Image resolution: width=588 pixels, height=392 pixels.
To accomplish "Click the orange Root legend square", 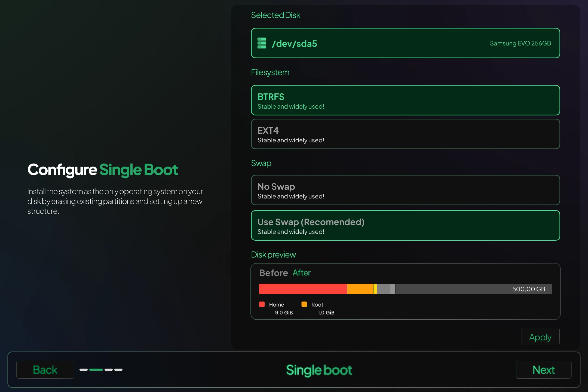I will pyautogui.click(x=304, y=304).
